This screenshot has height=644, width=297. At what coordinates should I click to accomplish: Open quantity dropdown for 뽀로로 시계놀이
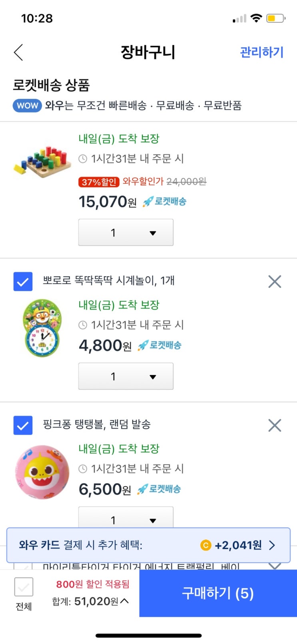(x=126, y=376)
